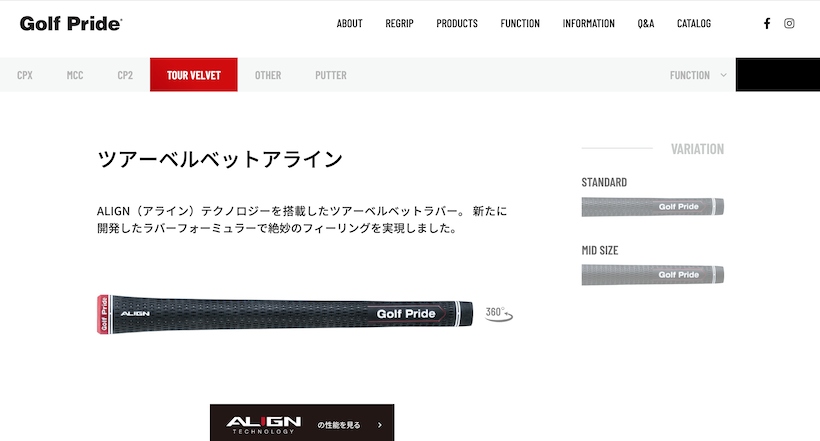Open the Facebook icon link
This screenshot has height=441, width=820.
(767, 24)
